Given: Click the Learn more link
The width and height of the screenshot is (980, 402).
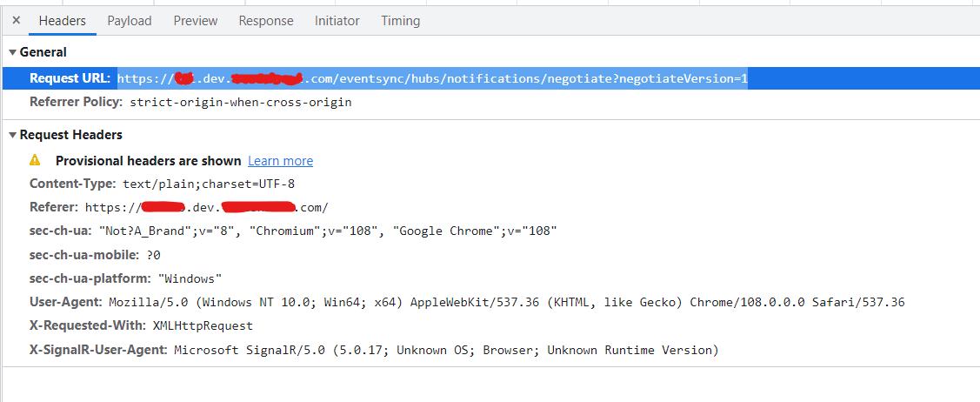Looking at the screenshot, I should click(280, 161).
